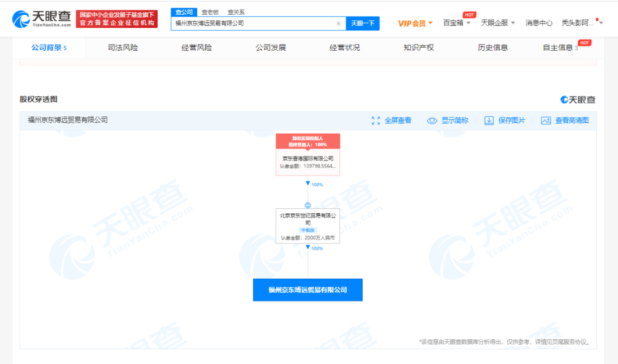Toggle the 显示简称 eye visibility option
Viewport: 618px width, 364px height.
point(431,121)
